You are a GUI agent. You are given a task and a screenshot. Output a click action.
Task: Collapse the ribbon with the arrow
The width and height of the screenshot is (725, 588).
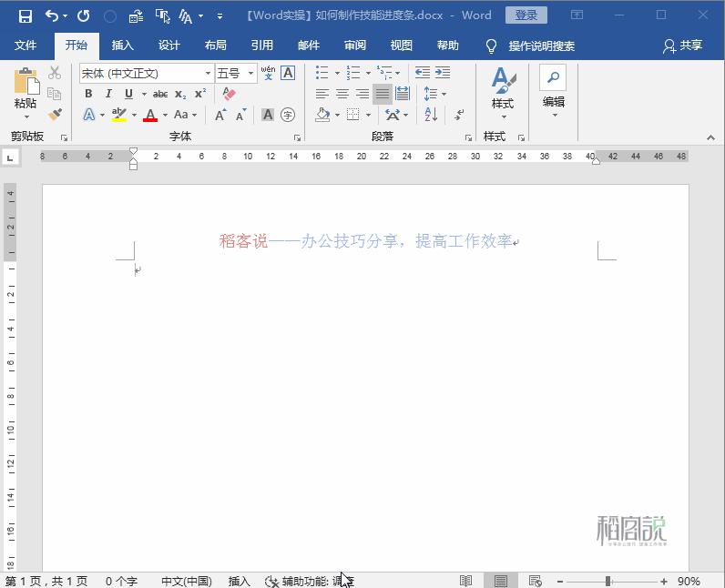[710, 137]
